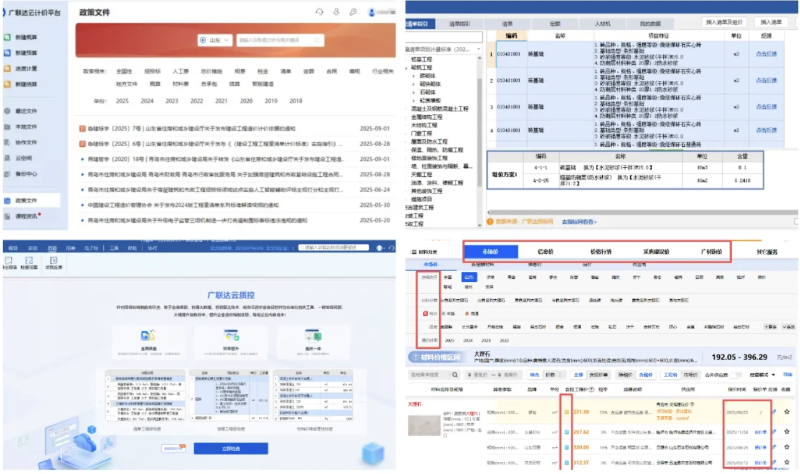800x474 pixels.
Task: Click the edit pencil on the 297.62 row
Action: [774, 432]
